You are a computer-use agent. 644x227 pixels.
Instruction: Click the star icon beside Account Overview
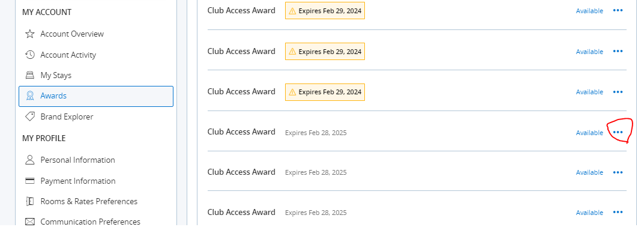(29, 34)
